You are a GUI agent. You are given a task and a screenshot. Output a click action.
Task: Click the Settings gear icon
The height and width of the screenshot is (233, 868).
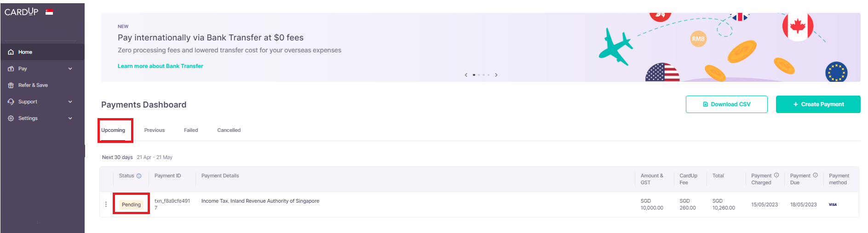(11, 119)
